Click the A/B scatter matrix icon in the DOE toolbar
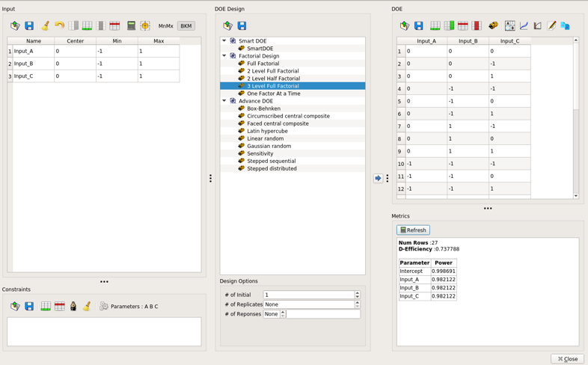Viewport: 588px width, 365px height. [x=510, y=26]
